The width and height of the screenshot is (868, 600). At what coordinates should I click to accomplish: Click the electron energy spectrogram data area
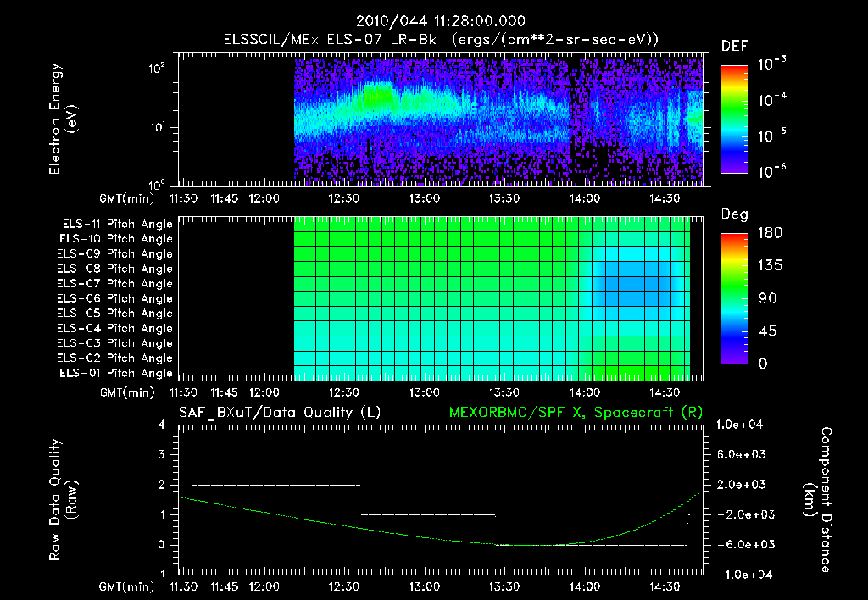point(498,122)
